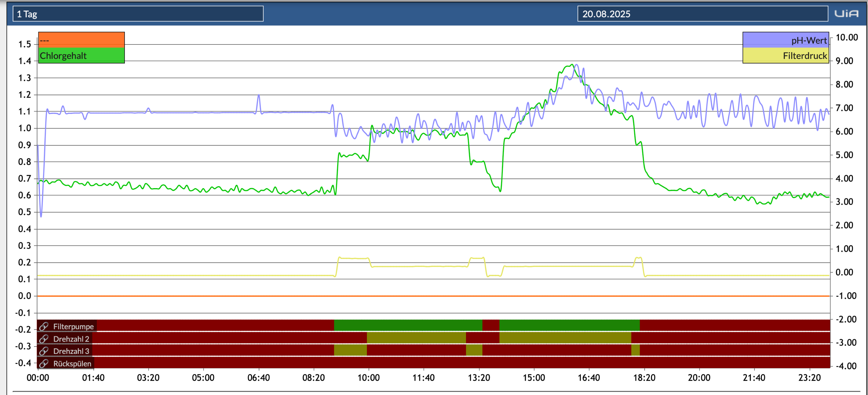Toggle the pH-Wert legend entry
868x395 pixels.
coord(786,40)
